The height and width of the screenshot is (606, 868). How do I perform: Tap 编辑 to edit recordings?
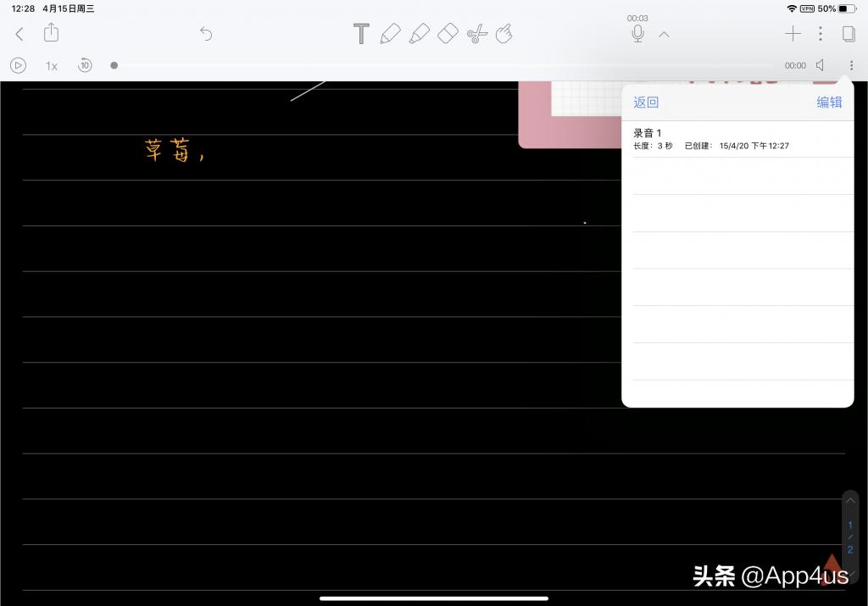(x=829, y=102)
